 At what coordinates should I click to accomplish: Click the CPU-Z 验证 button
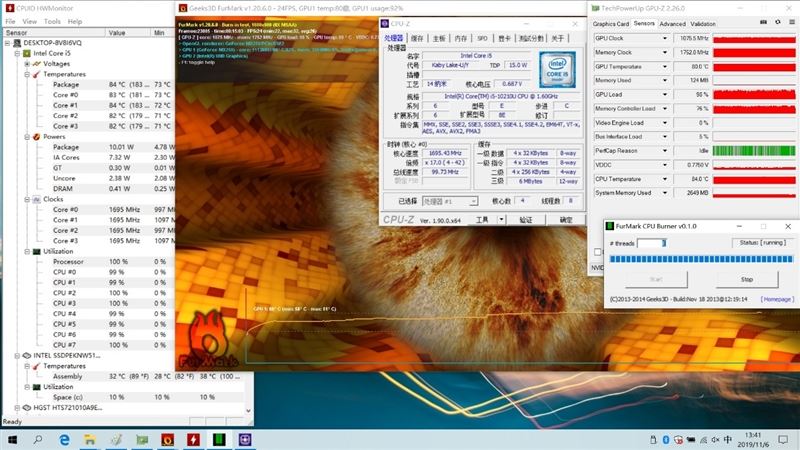point(526,220)
